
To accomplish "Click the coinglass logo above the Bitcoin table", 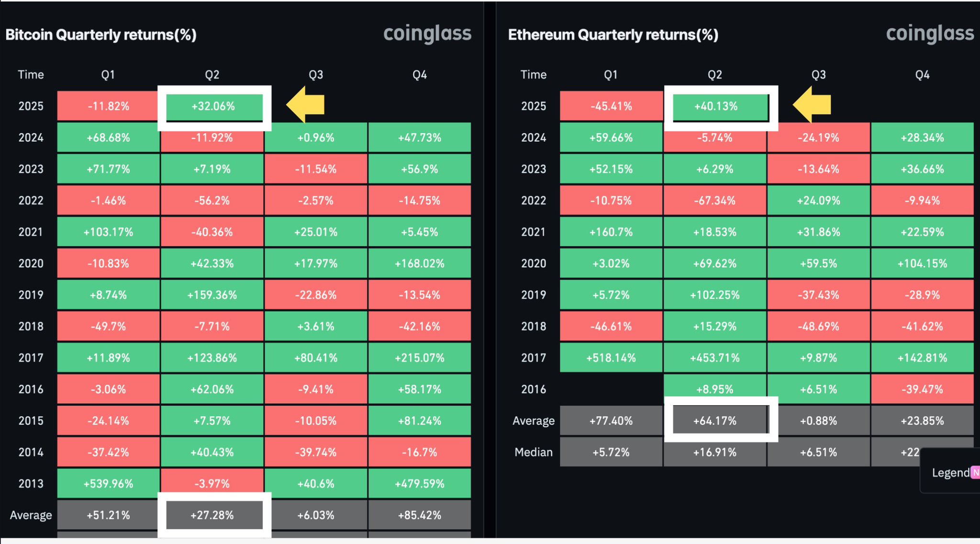I will point(427,34).
